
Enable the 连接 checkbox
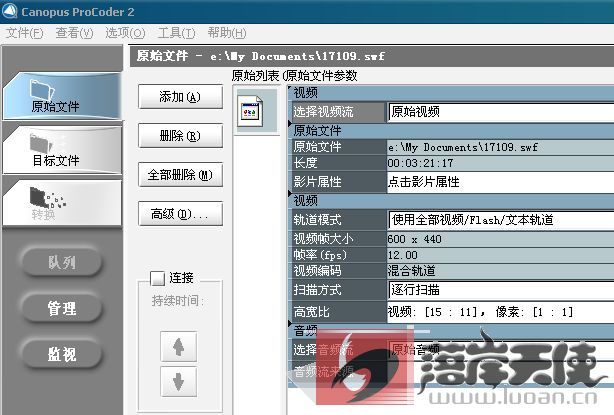tap(157, 278)
